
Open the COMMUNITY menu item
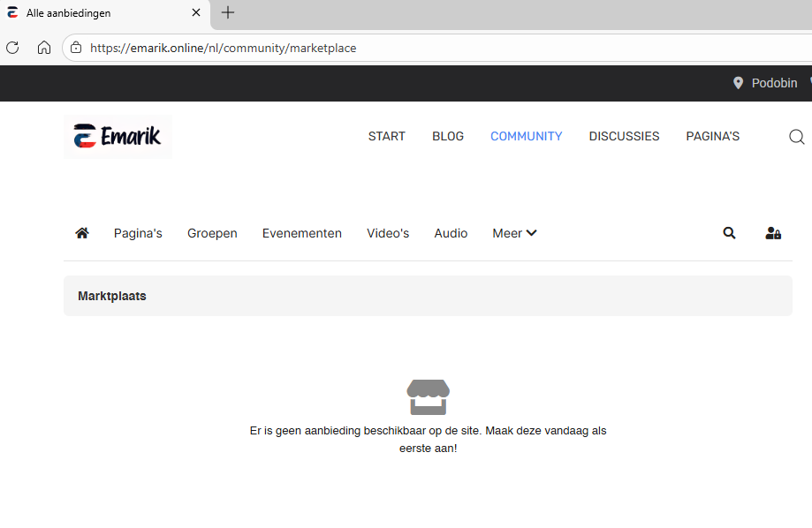click(526, 136)
